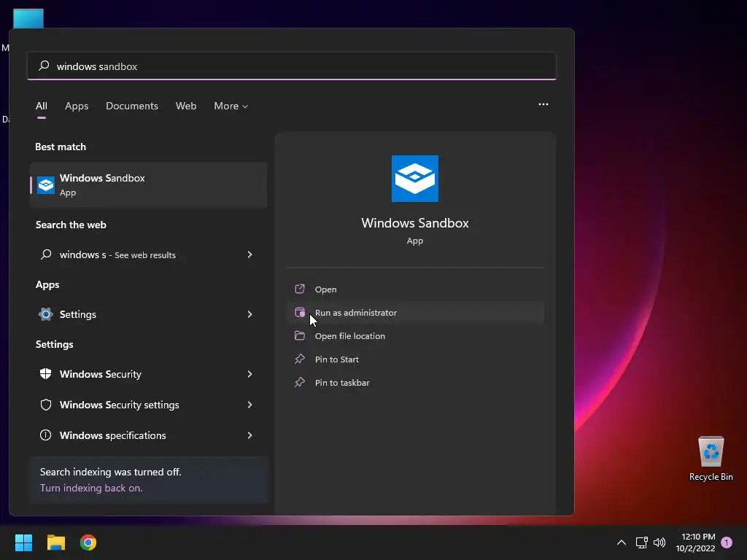Screen dimensions: 747x560
Task: Click the web search magnifier icon for windows s
Action: pos(46,254)
